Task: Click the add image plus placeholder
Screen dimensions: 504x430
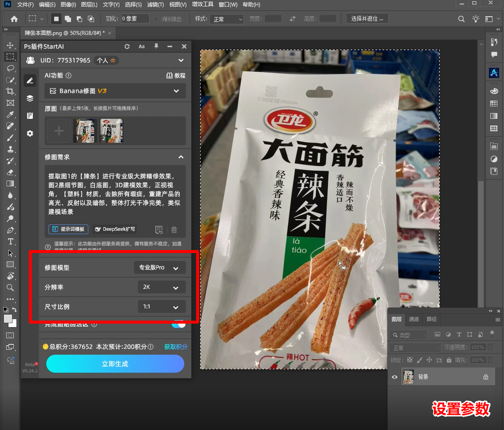Action: pyautogui.click(x=59, y=131)
